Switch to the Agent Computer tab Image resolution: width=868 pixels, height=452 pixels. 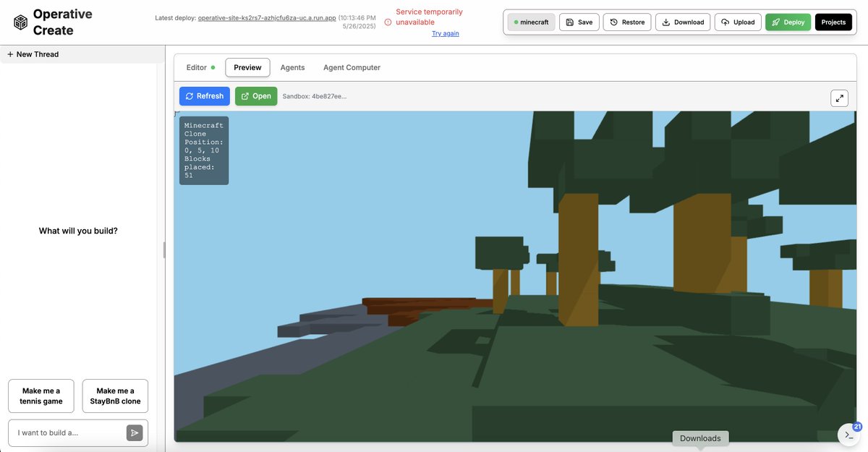[x=352, y=67]
